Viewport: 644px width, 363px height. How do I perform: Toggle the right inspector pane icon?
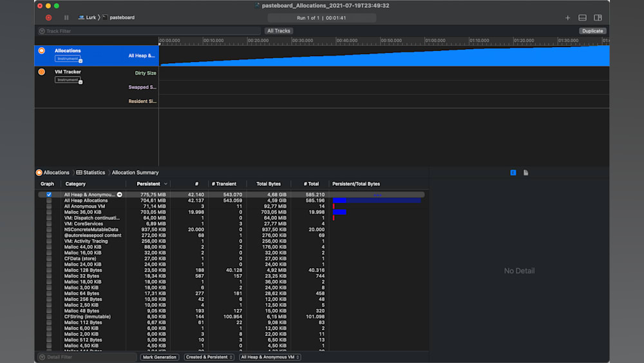coord(598,17)
